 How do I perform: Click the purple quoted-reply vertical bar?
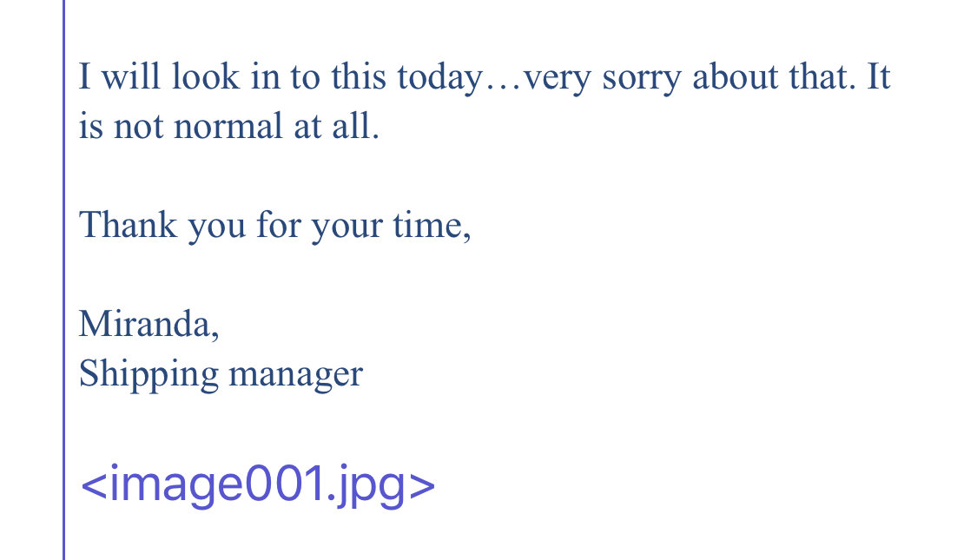[x=63, y=280]
